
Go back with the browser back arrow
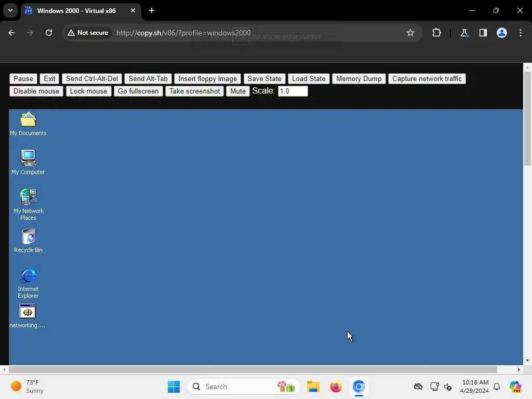(11, 33)
